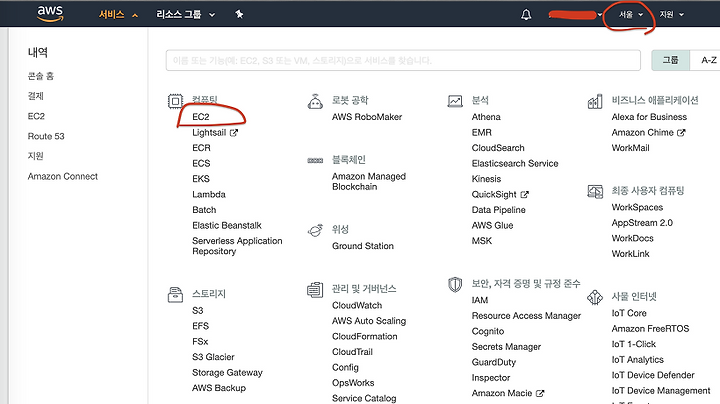
Task: Open AWS RoboMaker
Action: 367,117
